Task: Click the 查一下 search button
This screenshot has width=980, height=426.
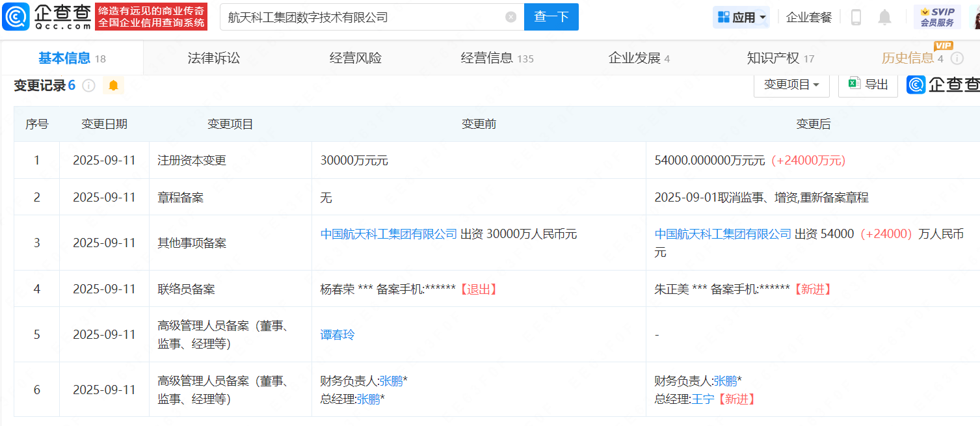Action: [551, 17]
